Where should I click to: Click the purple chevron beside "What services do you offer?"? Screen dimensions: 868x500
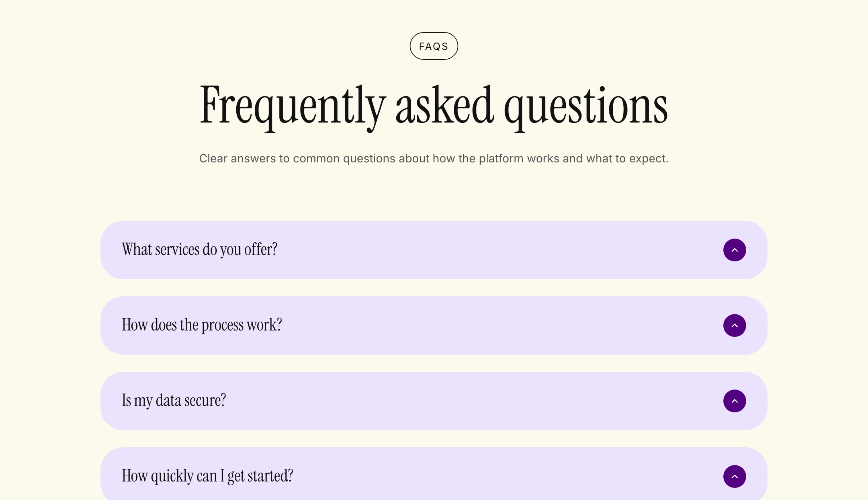pyautogui.click(x=734, y=250)
